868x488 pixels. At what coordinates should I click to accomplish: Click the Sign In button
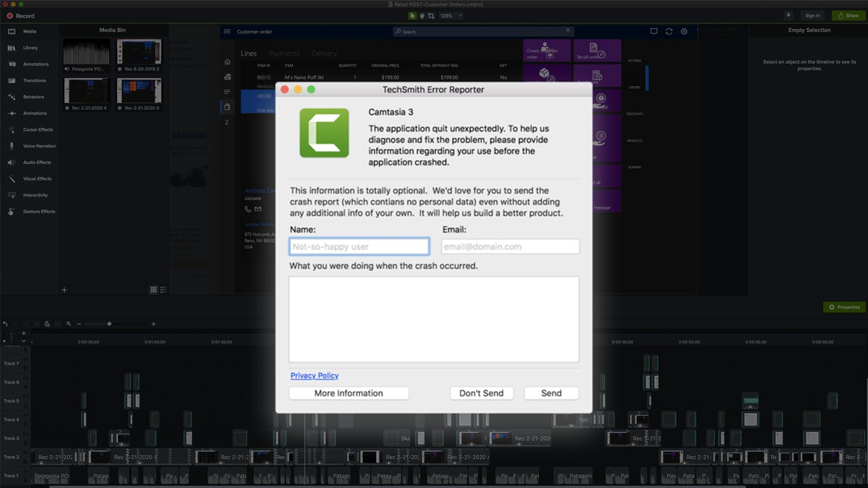pyautogui.click(x=812, y=16)
